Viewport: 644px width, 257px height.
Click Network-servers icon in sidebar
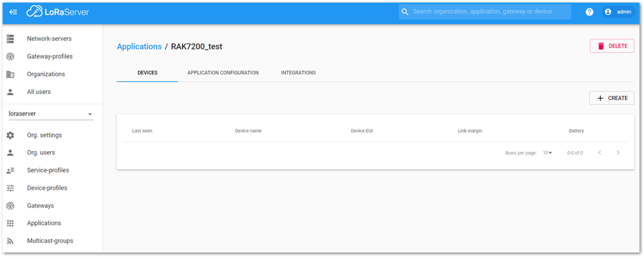10,39
